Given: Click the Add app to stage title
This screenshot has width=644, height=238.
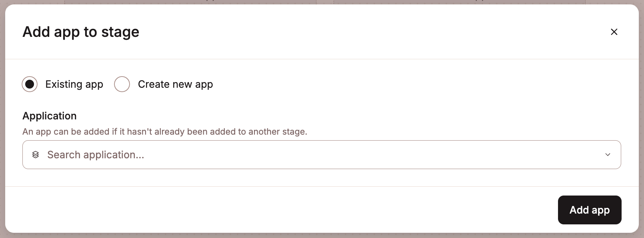Looking at the screenshot, I should pyautogui.click(x=81, y=32).
